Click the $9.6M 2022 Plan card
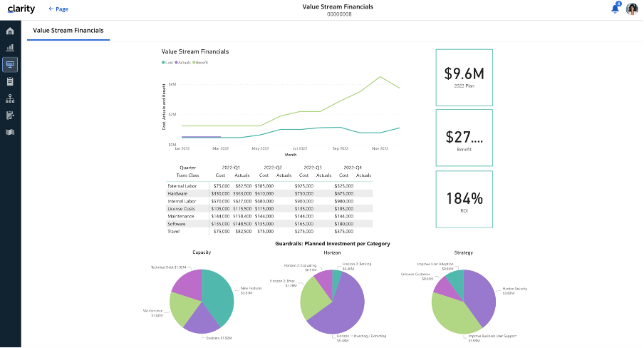This screenshot has height=348, width=644. [464, 77]
